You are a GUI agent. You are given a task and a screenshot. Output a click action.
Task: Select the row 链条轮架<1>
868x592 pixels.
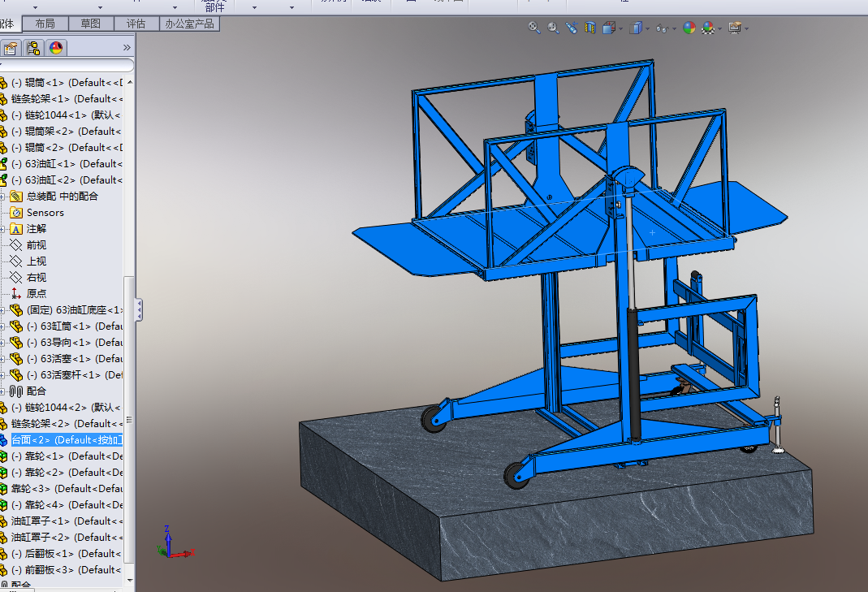tap(61, 98)
